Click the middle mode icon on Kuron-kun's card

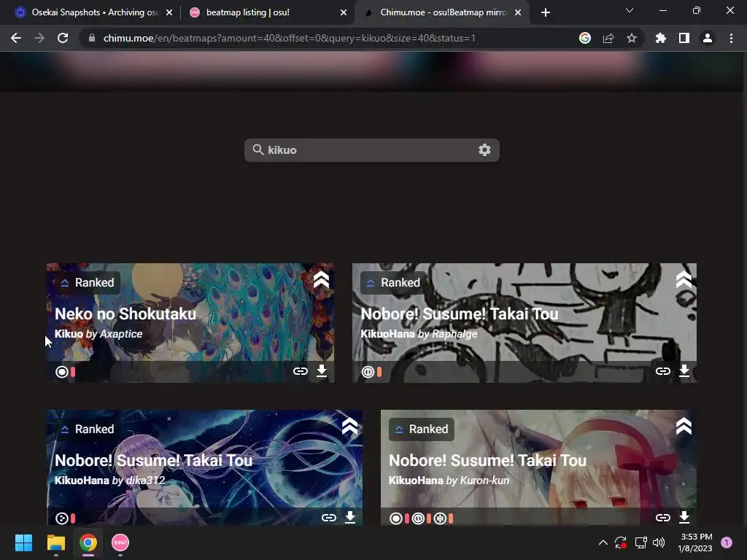point(418,518)
